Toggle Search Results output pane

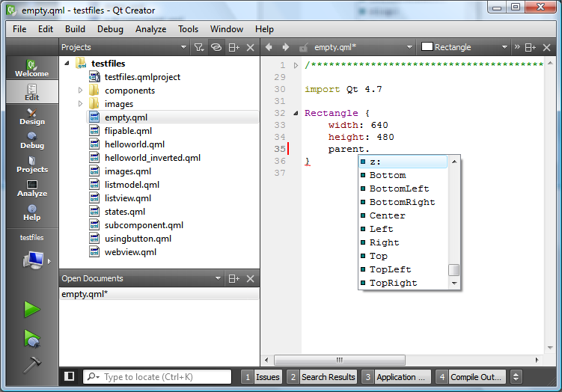pyautogui.click(x=321, y=377)
